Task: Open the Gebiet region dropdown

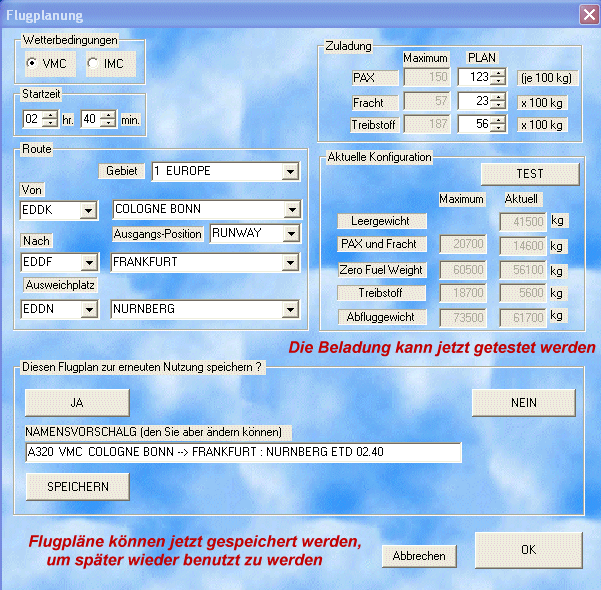Action: tap(290, 172)
